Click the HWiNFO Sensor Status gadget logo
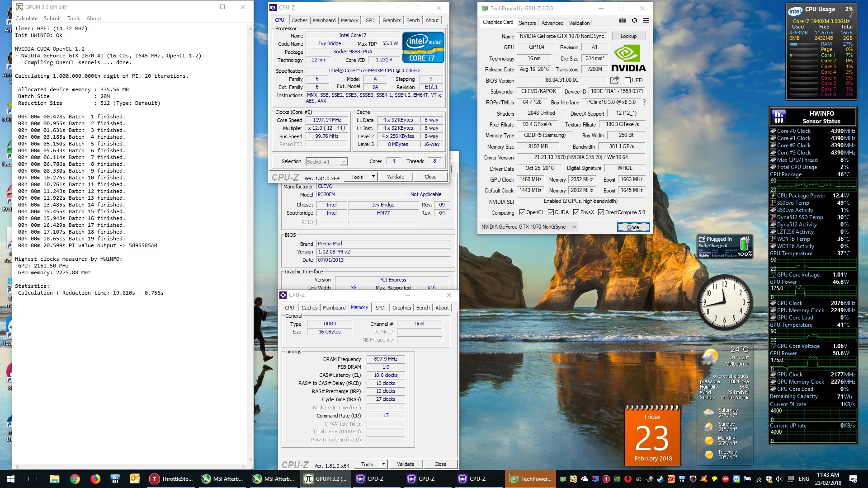Image resolution: width=868 pixels, height=488 pixels. pyautogui.click(x=779, y=117)
